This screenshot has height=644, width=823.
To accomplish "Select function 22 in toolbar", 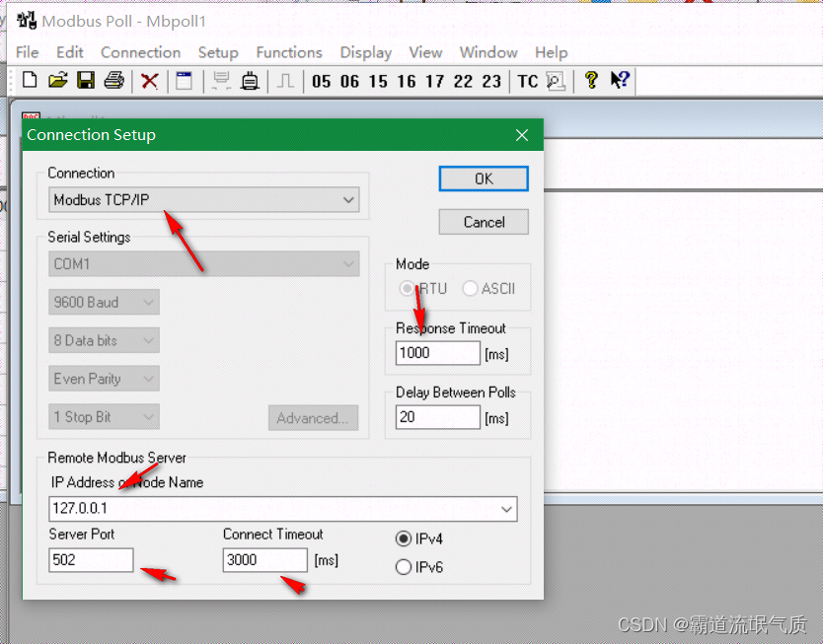I will tap(463, 81).
